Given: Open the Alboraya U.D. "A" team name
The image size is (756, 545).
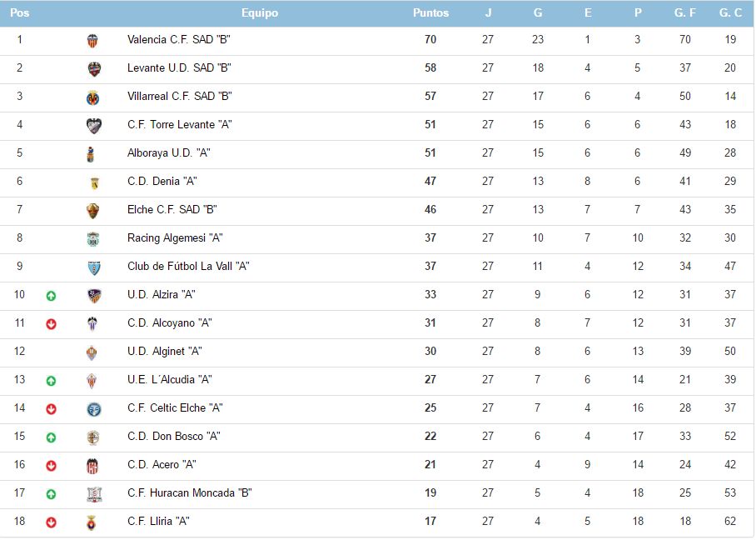Looking at the screenshot, I should [162, 153].
